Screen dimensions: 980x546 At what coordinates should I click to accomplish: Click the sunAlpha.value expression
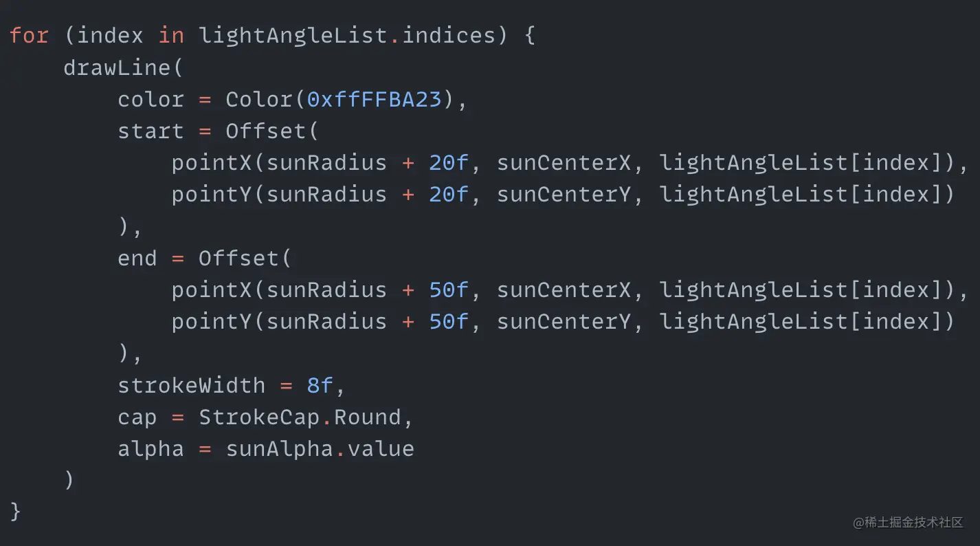pyautogui.click(x=320, y=449)
